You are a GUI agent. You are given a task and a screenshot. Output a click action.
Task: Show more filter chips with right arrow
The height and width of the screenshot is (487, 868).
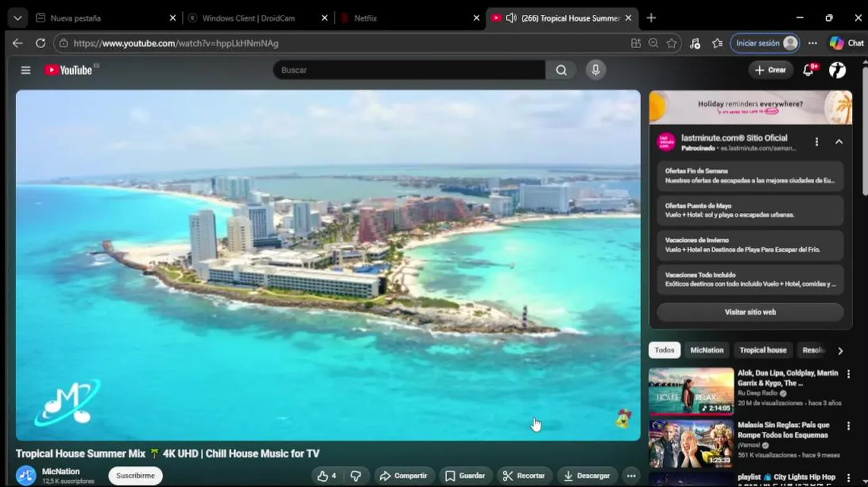click(840, 350)
